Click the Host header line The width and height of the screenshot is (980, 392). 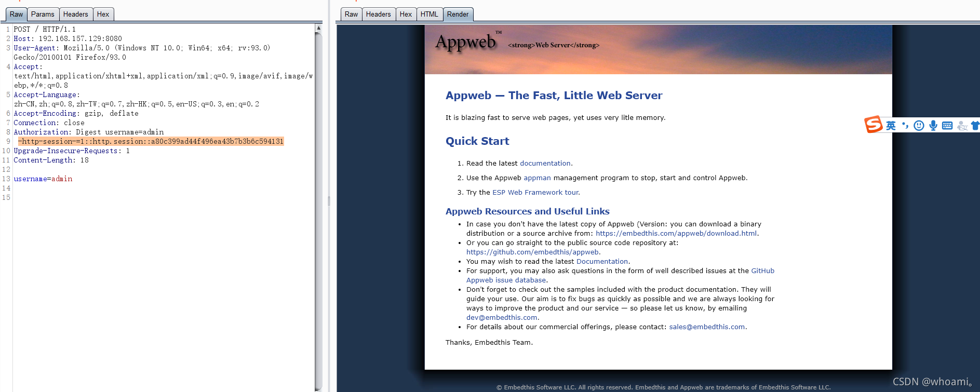(x=68, y=38)
